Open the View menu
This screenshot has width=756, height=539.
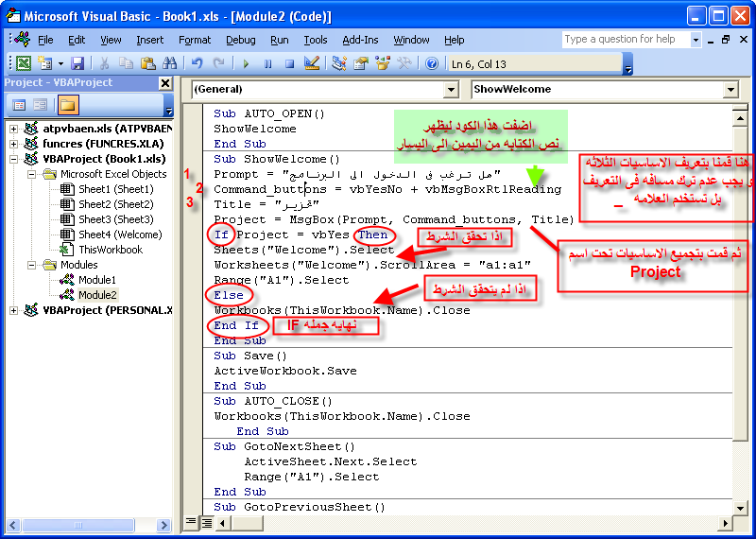[111, 40]
